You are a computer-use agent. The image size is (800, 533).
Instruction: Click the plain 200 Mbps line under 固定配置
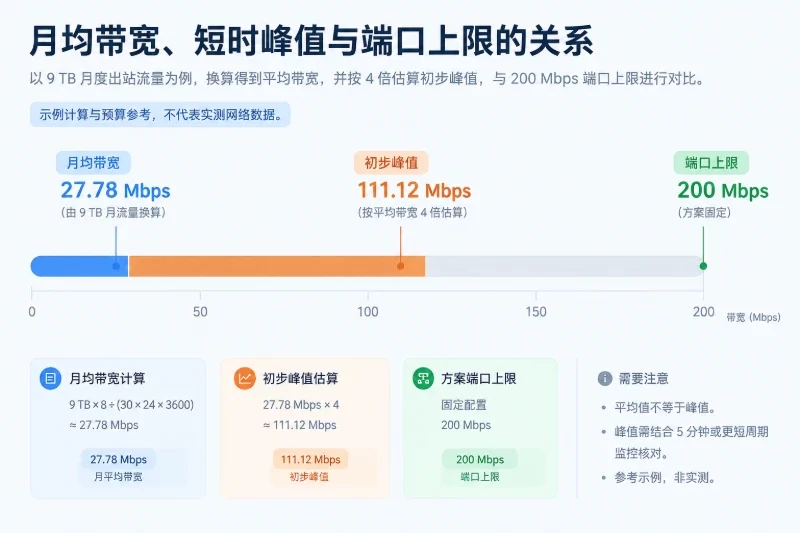466,425
